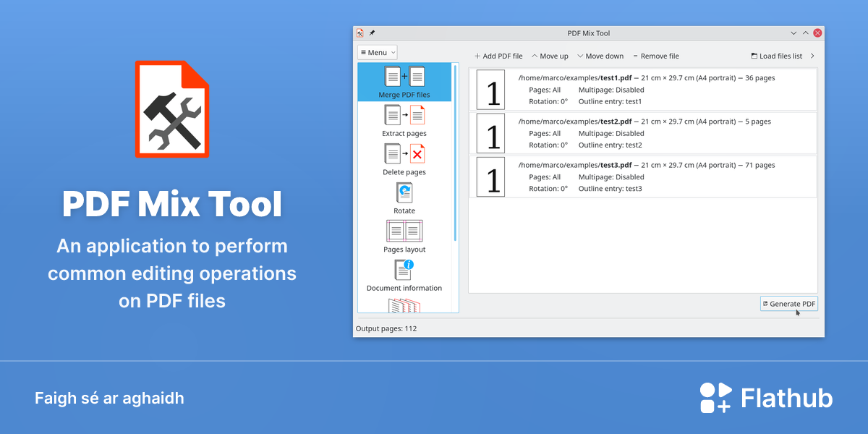Select the Document information icon
868x434 pixels.
click(x=404, y=270)
